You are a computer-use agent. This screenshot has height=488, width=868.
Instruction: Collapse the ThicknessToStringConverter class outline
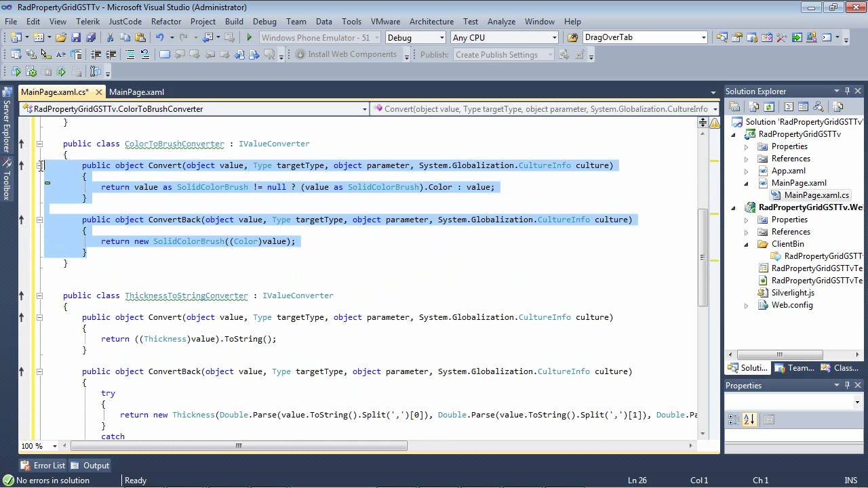tap(39, 296)
